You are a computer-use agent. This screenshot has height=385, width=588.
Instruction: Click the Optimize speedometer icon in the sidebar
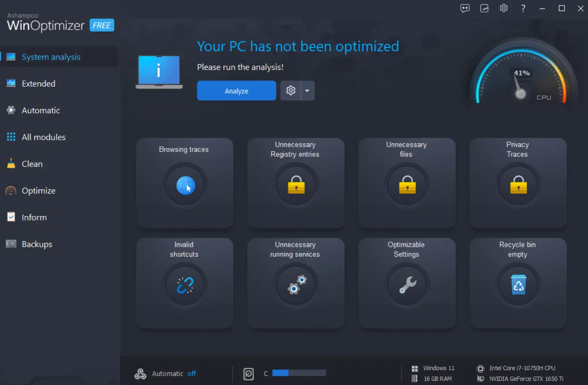11,190
